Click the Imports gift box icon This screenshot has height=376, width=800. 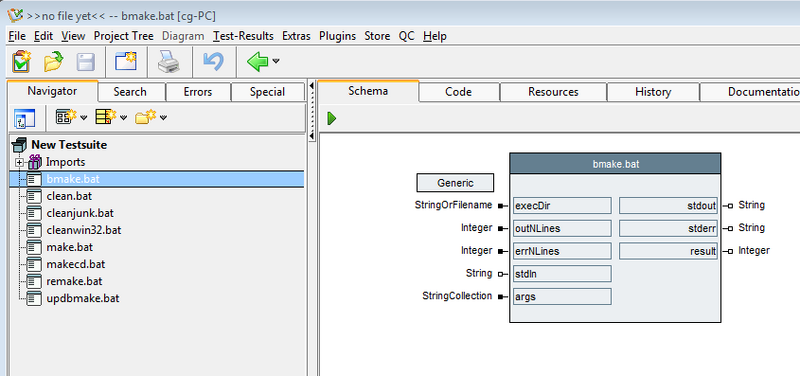click(35, 162)
